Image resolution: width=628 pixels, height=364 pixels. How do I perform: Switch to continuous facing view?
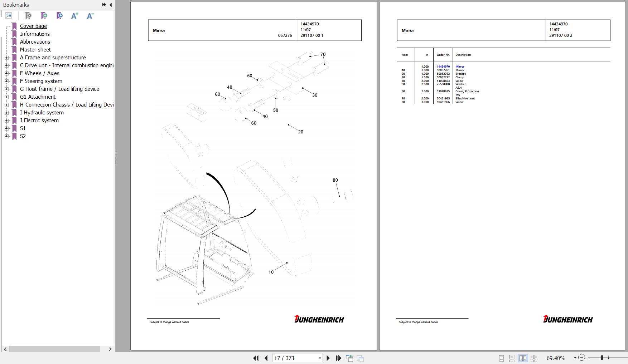(534, 358)
